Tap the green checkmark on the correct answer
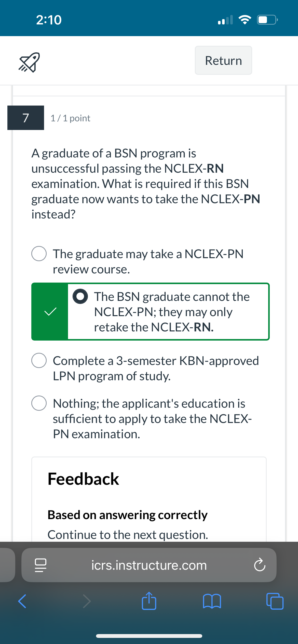This screenshot has height=644, width=298. coord(50,312)
